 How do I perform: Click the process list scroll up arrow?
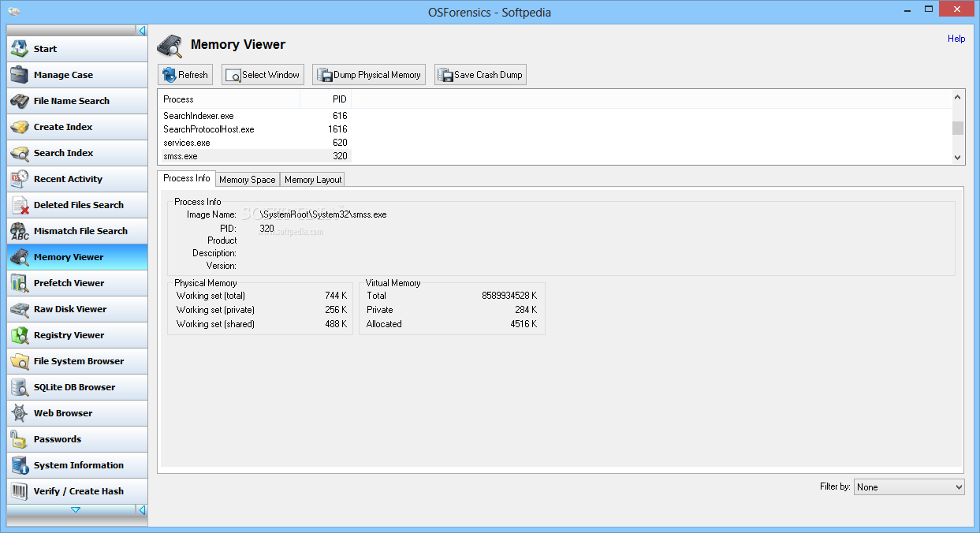pyautogui.click(x=958, y=97)
